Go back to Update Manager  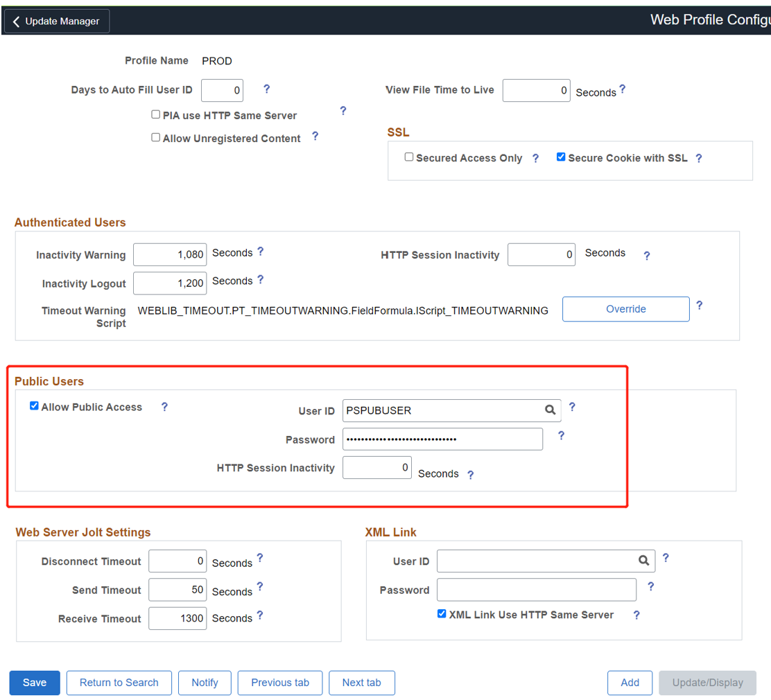point(57,21)
